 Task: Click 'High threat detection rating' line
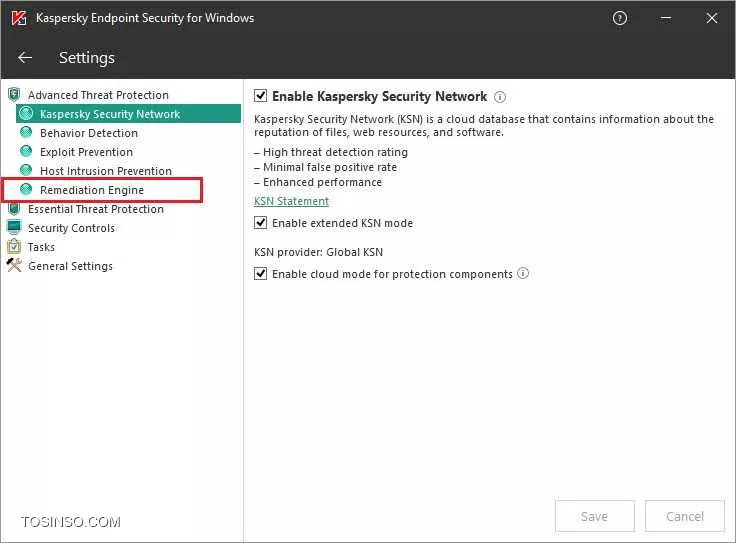point(331,152)
